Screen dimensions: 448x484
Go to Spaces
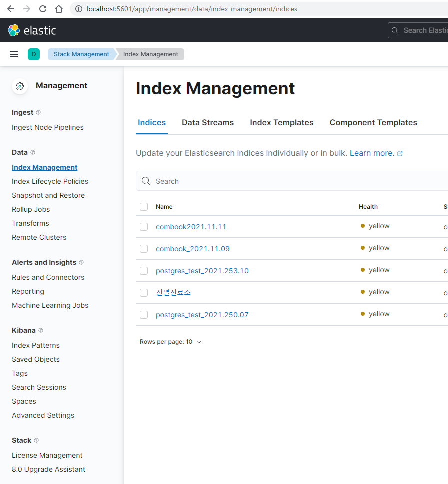[24, 401]
